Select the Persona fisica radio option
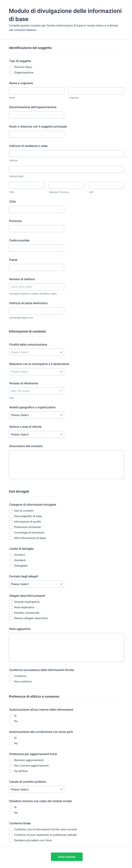This screenshot has width=132, height=868. pos(11,67)
